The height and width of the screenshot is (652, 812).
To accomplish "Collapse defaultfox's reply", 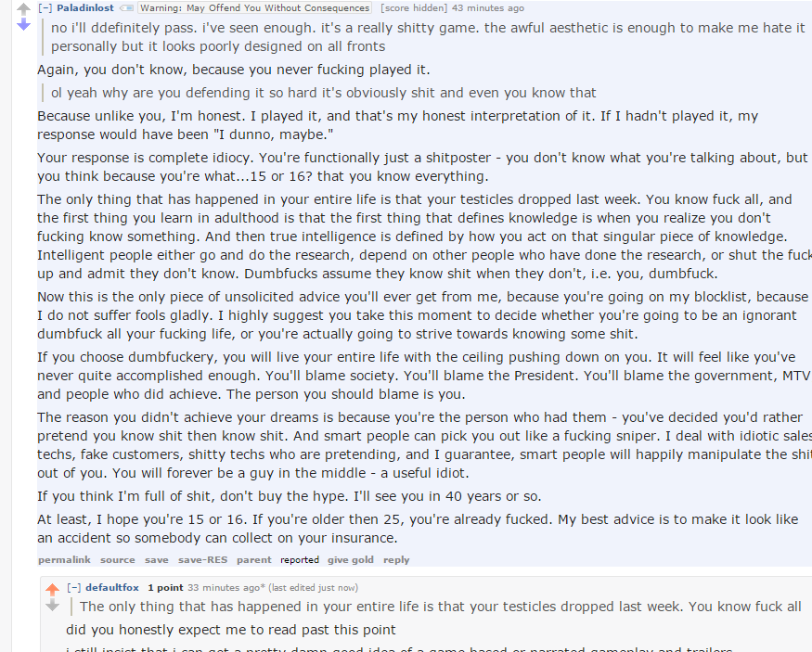I will [75, 587].
